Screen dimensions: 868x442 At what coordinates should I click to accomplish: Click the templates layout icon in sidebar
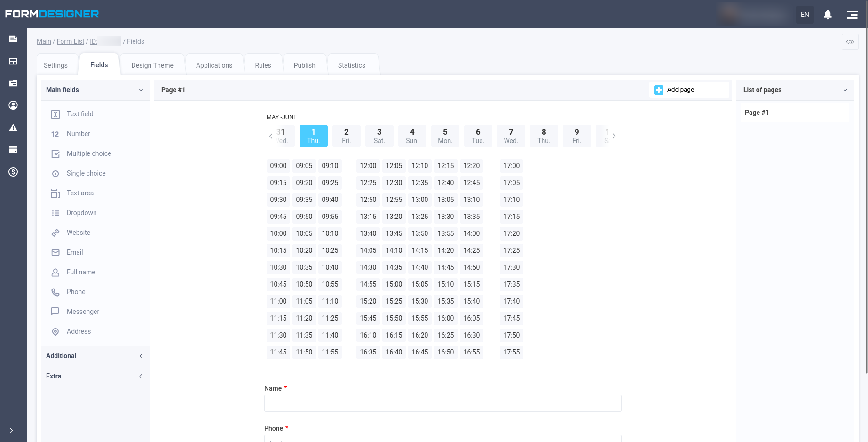pos(13,61)
